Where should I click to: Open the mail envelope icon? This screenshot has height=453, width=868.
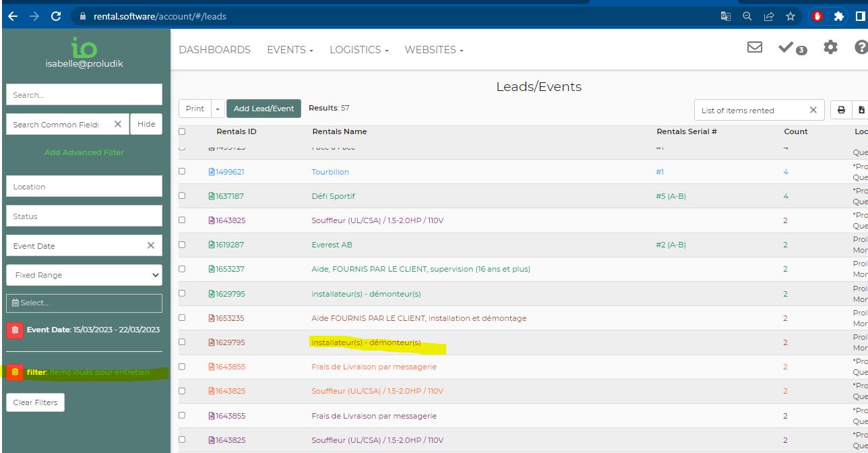point(755,47)
